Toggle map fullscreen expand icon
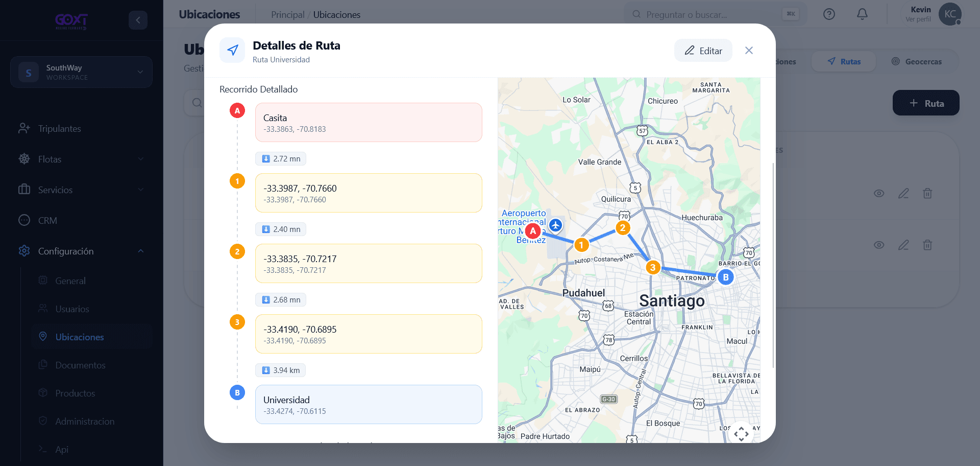 (741, 434)
